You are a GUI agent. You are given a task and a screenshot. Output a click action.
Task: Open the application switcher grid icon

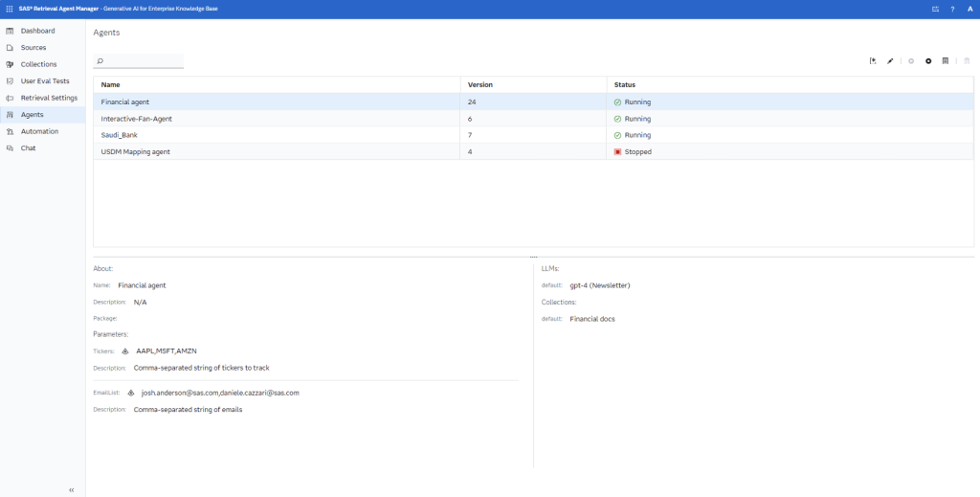[x=10, y=9]
